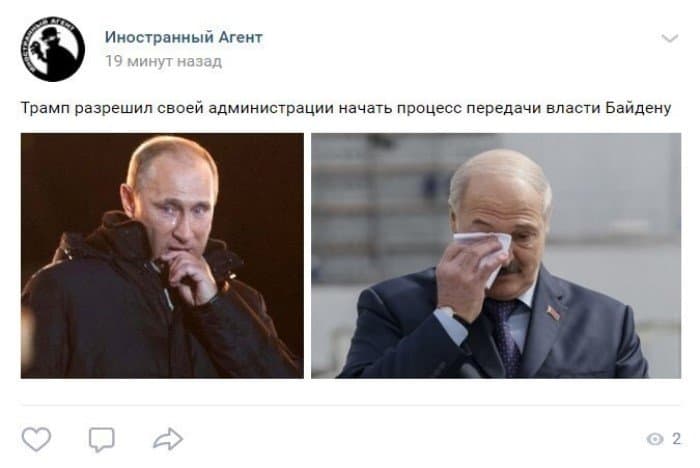
Task: Click the word Байдену ending the post text
Action: (638, 108)
